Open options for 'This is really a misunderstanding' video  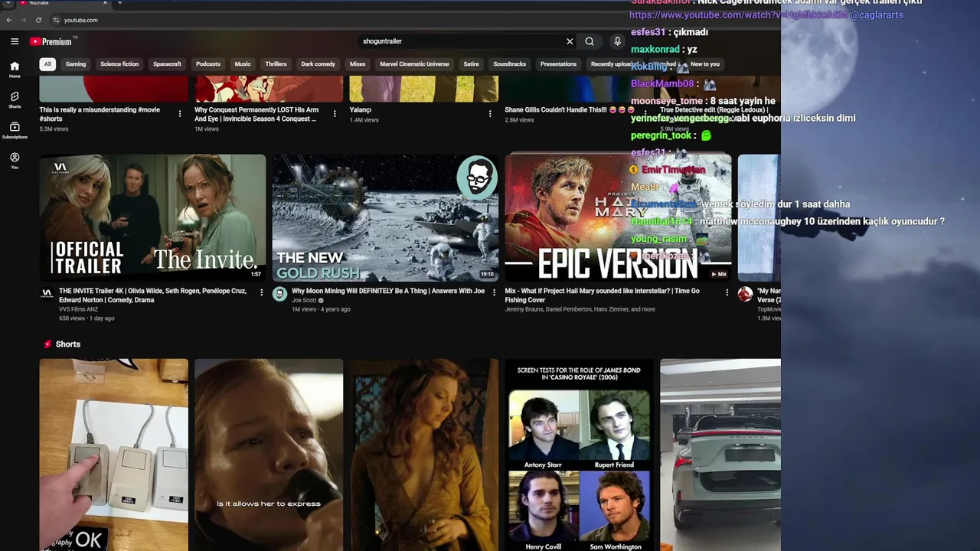pyautogui.click(x=180, y=114)
